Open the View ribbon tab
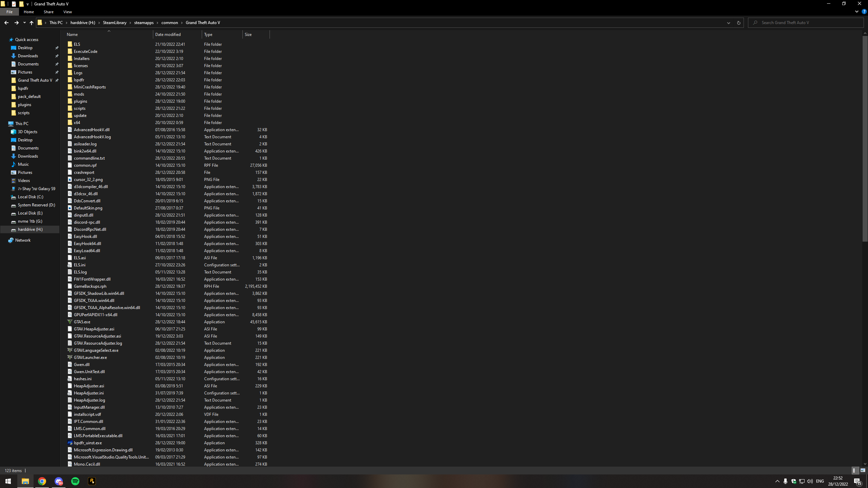The width and height of the screenshot is (868, 488). coord(67,12)
